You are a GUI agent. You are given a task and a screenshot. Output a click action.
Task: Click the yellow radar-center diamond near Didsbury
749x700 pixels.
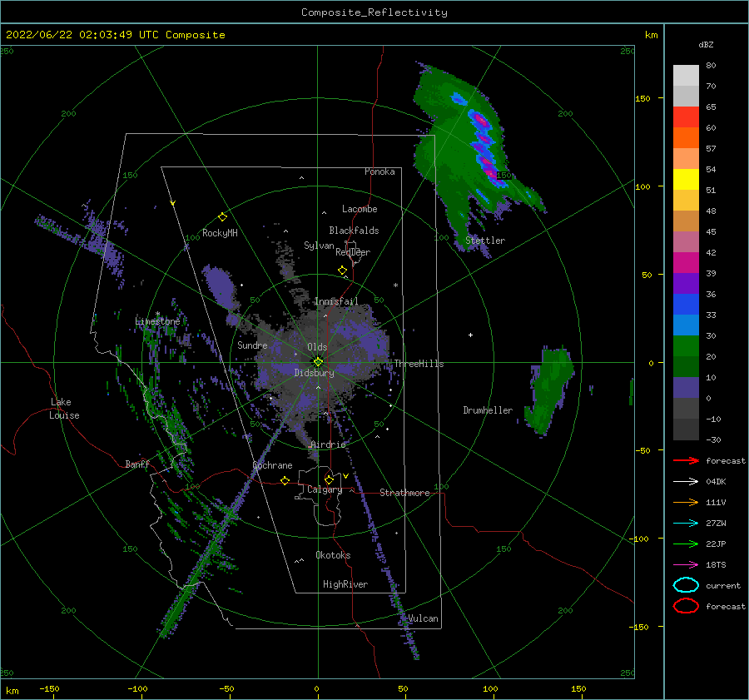[318, 362]
